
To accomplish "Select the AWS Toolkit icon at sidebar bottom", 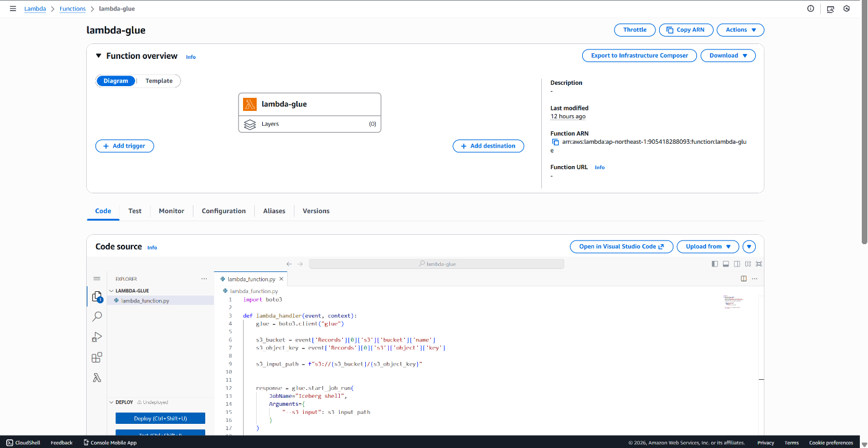I will pyautogui.click(x=97, y=377).
